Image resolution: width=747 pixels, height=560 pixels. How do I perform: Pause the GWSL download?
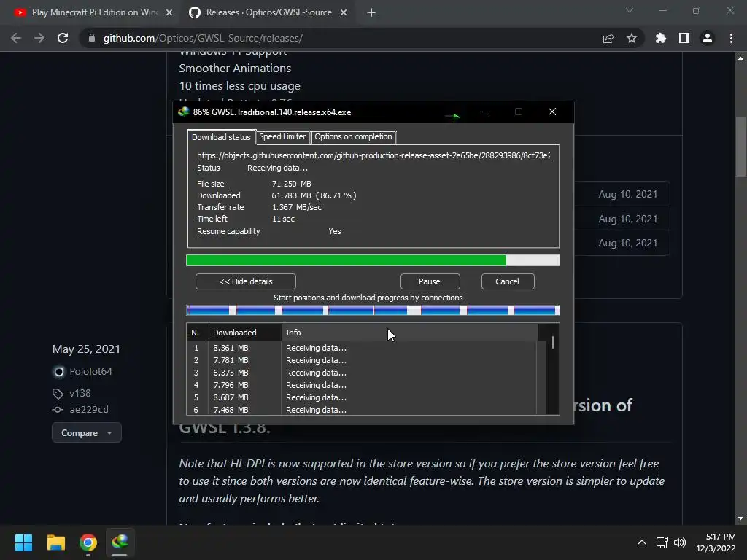click(x=430, y=281)
